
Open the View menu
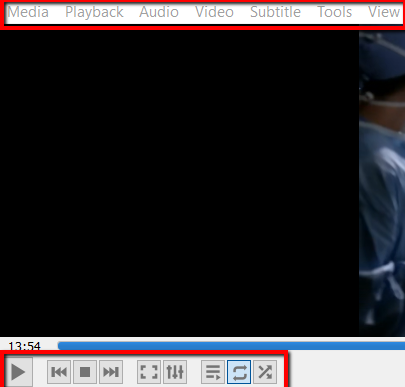click(384, 12)
